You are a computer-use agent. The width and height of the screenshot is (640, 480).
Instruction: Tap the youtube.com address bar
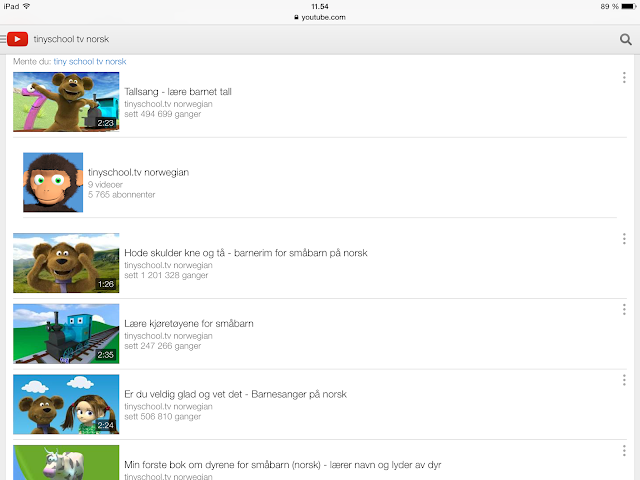(x=320, y=17)
